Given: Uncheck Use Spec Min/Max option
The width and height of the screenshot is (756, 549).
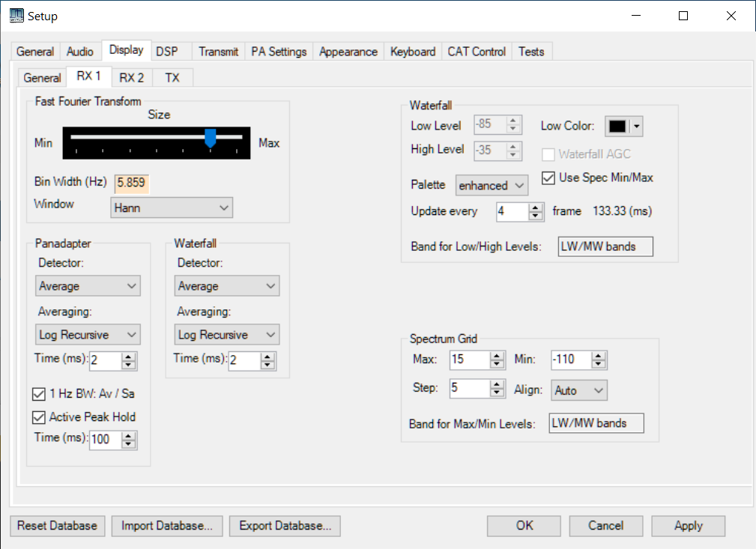Looking at the screenshot, I should point(548,178).
